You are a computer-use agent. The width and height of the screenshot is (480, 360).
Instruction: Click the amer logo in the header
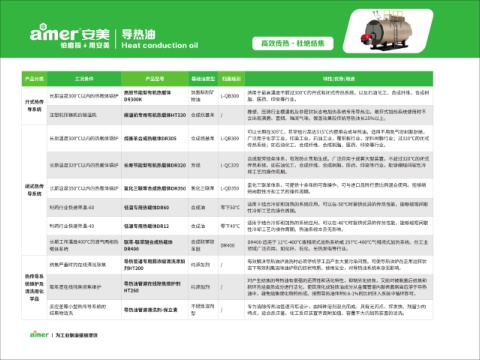(x=70, y=36)
